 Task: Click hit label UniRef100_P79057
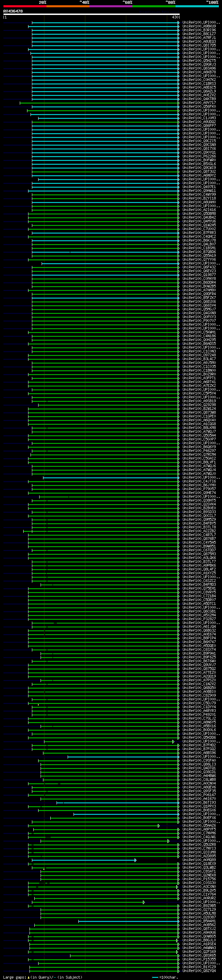point(199,489)
